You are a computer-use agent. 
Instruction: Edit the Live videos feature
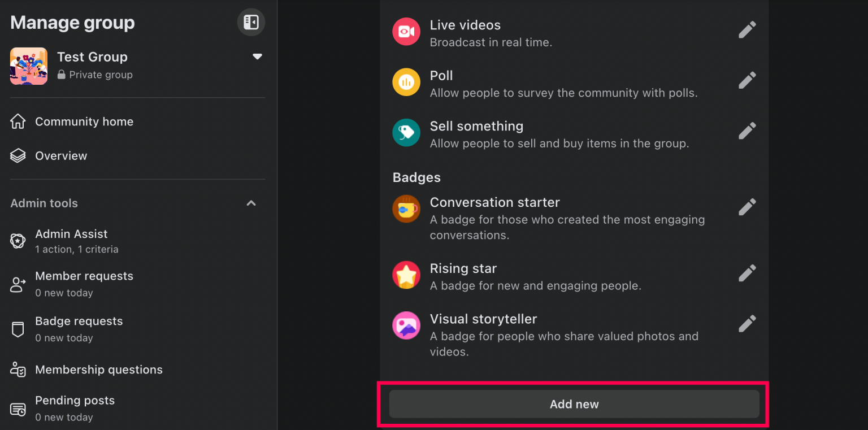pos(747,29)
